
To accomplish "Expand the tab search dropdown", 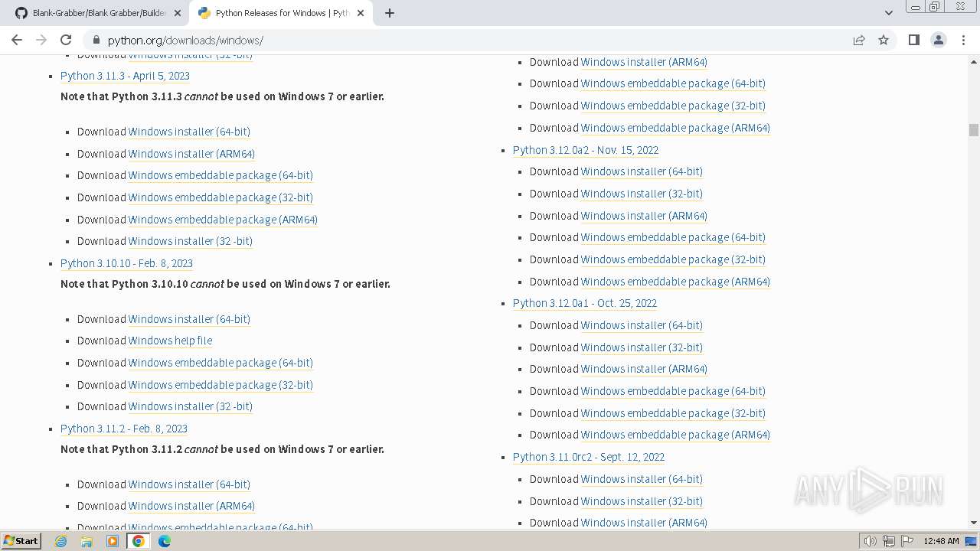I will (x=888, y=13).
